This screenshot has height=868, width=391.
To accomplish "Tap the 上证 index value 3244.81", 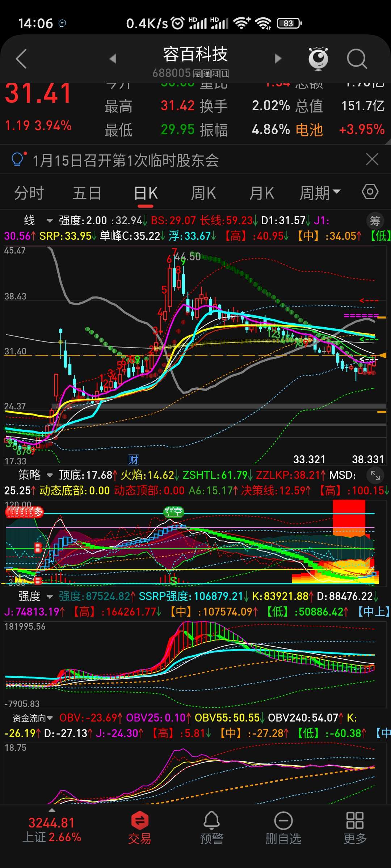I will pos(51,823).
